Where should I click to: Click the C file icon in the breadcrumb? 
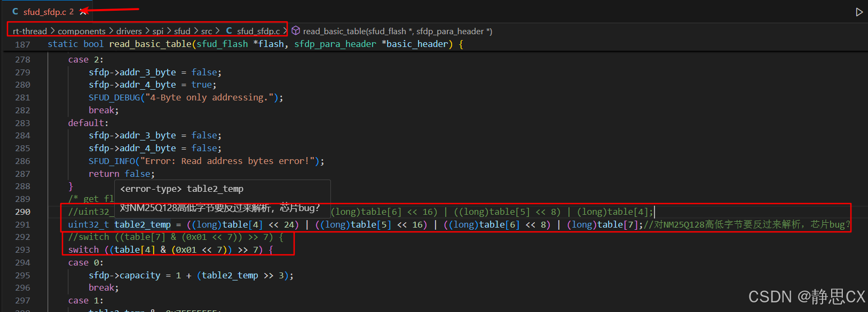tap(229, 31)
